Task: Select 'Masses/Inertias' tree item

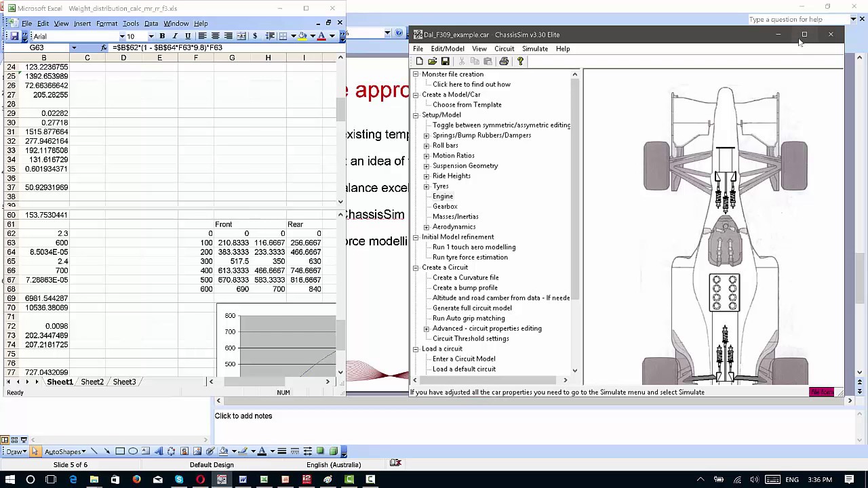Action: click(455, 217)
